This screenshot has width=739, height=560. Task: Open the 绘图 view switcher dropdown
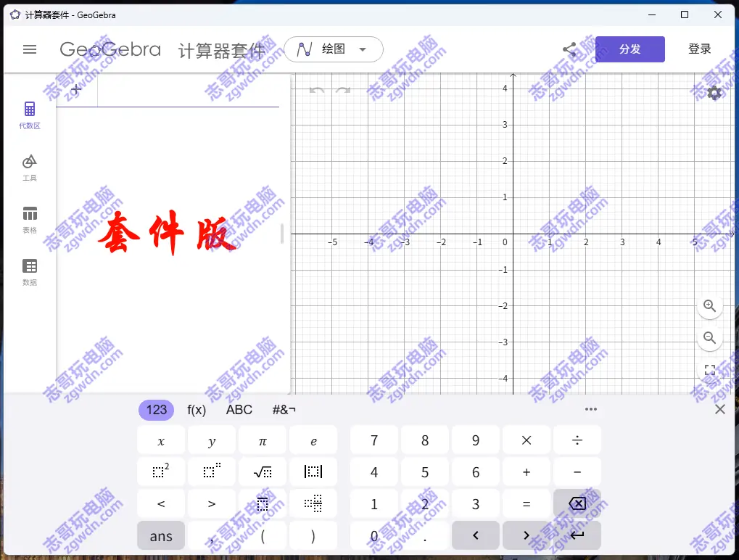pos(334,49)
